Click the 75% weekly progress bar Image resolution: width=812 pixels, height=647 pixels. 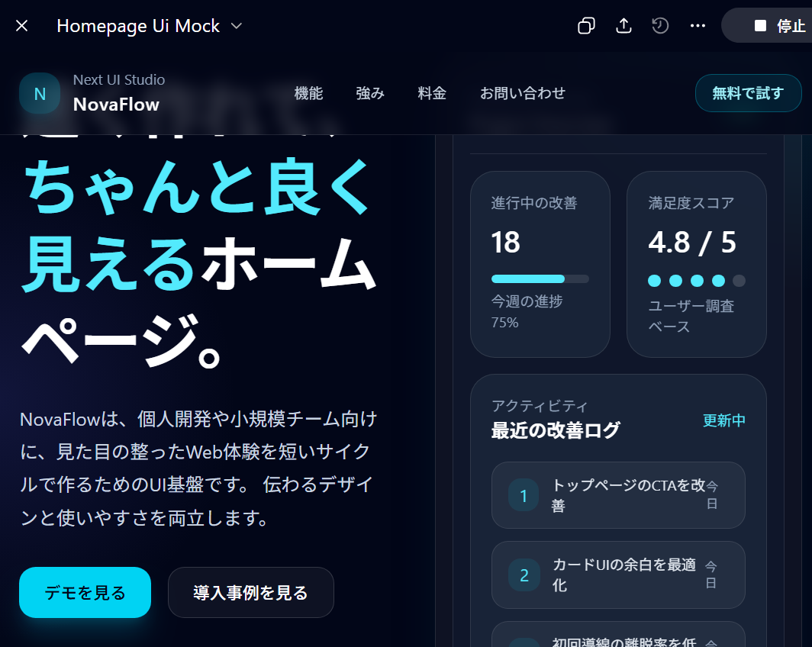pyautogui.click(x=540, y=278)
